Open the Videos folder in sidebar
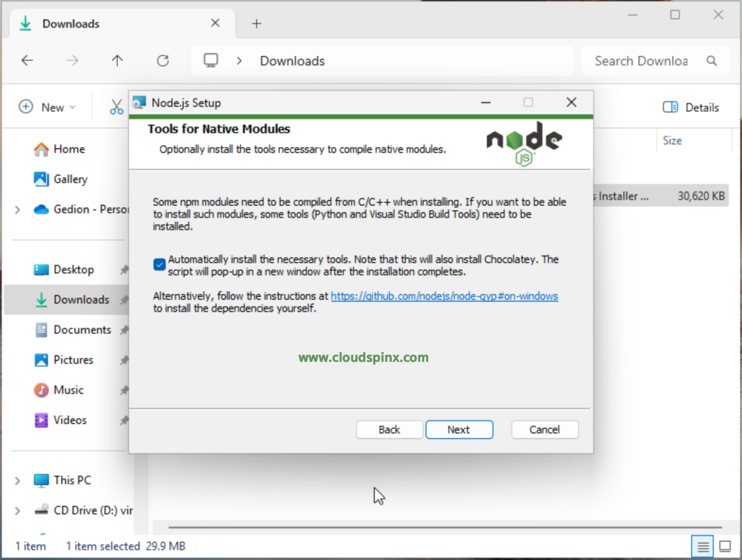This screenshot has width=742, height=560. coord(70,420)
